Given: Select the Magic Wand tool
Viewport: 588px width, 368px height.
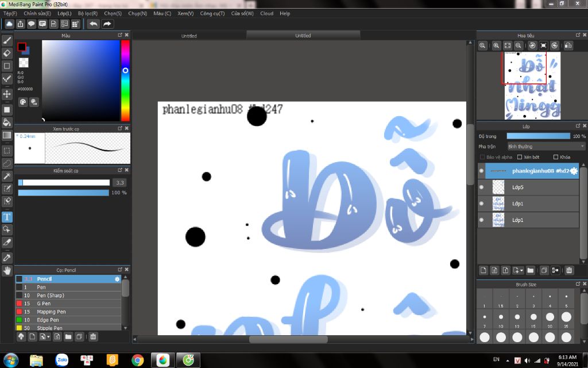Looking at the screenshot, I should (7, 176).
